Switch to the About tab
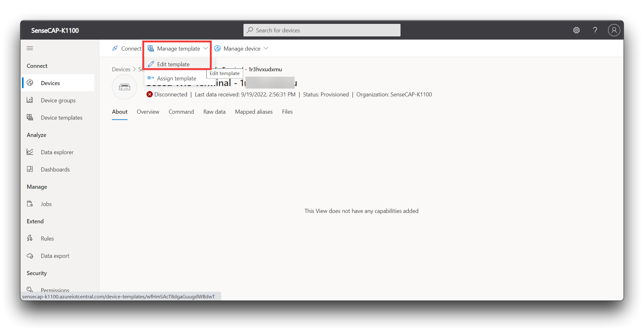 click(x=120, y=112)
